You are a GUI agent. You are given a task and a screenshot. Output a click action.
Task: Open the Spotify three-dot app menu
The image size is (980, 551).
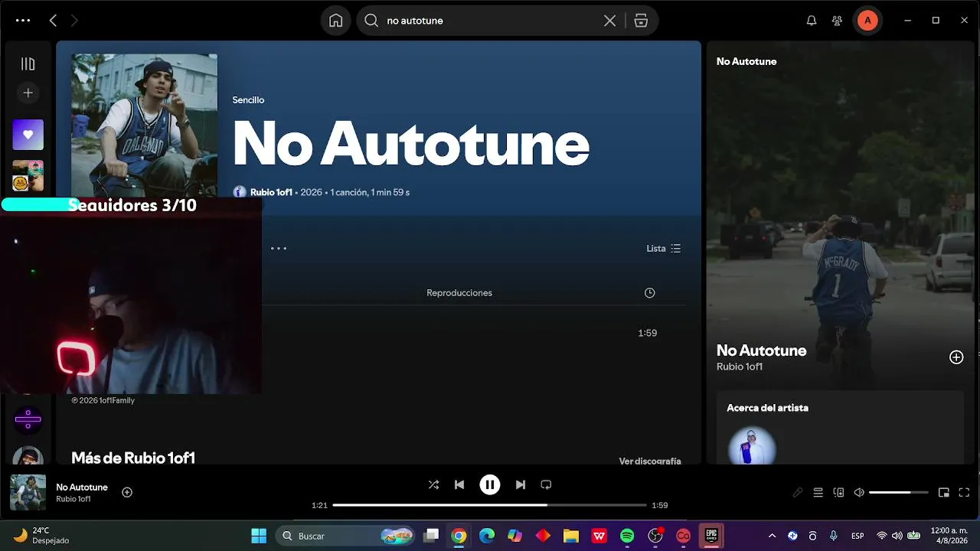[x=23, y=21]
